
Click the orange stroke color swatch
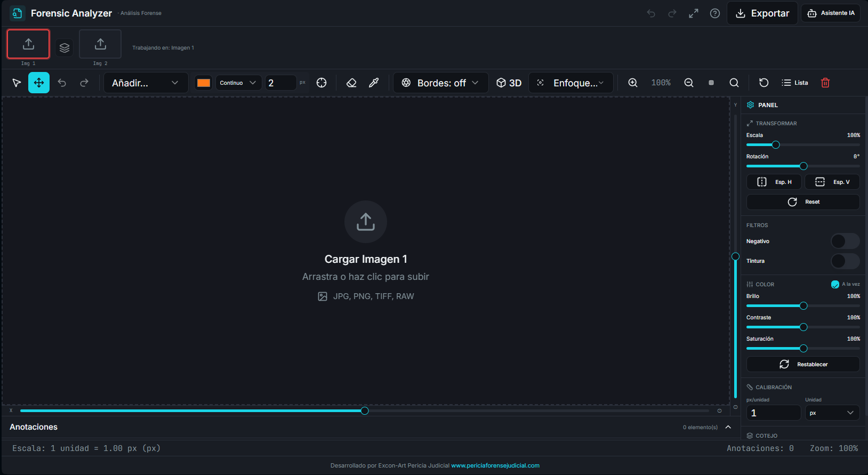coord(204,83)
